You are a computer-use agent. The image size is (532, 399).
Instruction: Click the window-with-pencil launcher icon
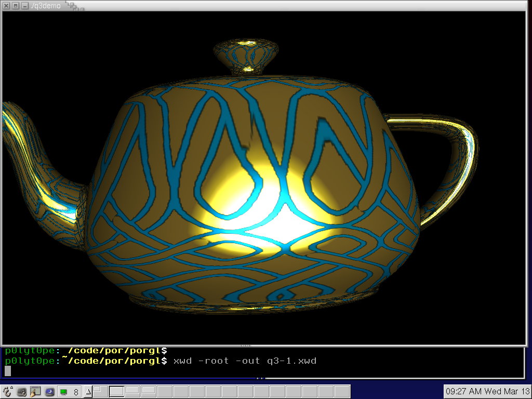tap(35, 392)
